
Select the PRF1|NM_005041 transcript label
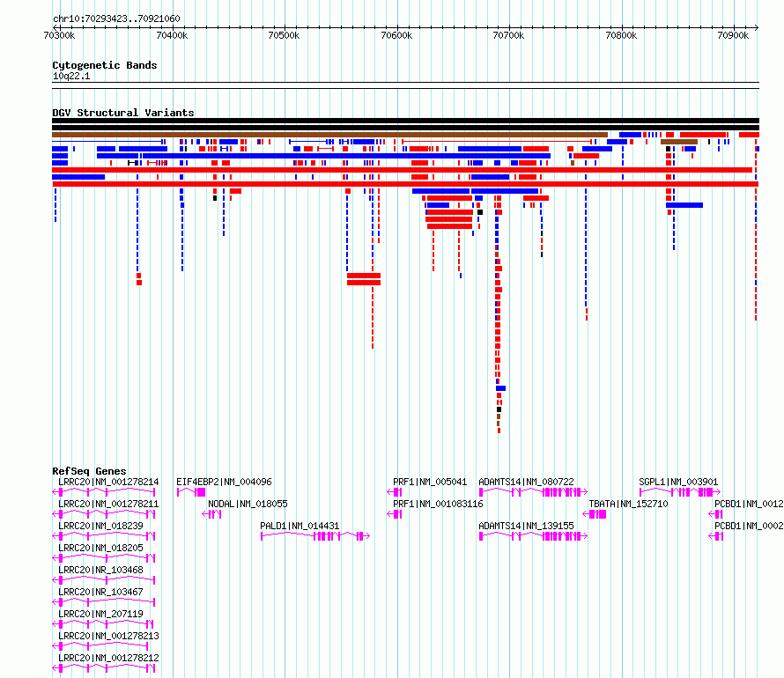click(430, 482)
